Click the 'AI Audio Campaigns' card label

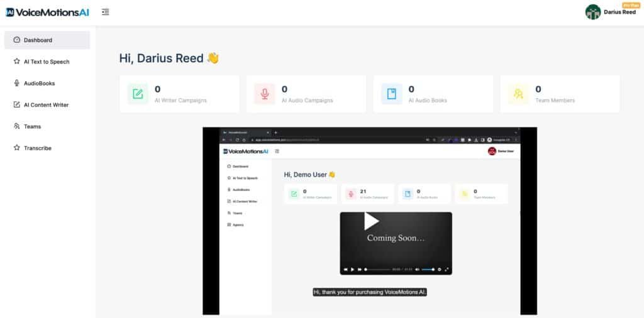point(307,100)
